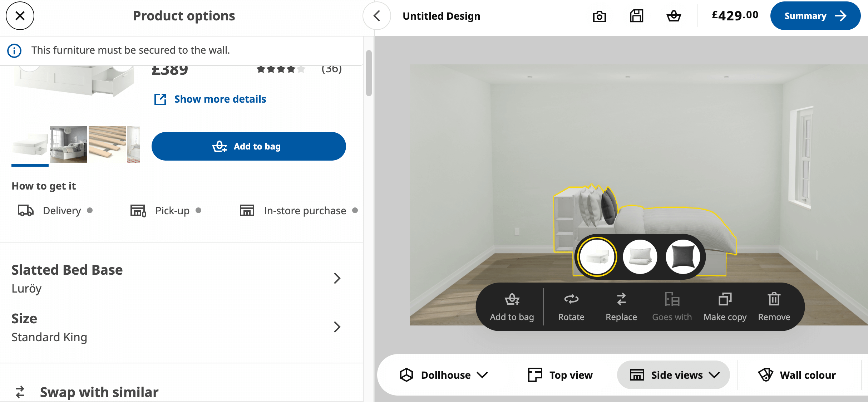Image resolution: width=868 pixels, height=402 pixels.
Task: Open the Dollhouse view dropdown
Action: click(444, 375)
